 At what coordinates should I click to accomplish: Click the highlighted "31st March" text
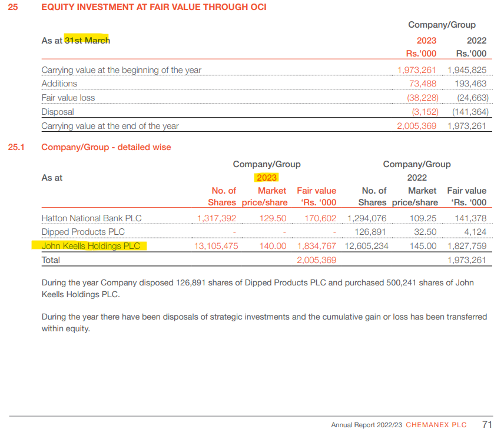[87, 41]
